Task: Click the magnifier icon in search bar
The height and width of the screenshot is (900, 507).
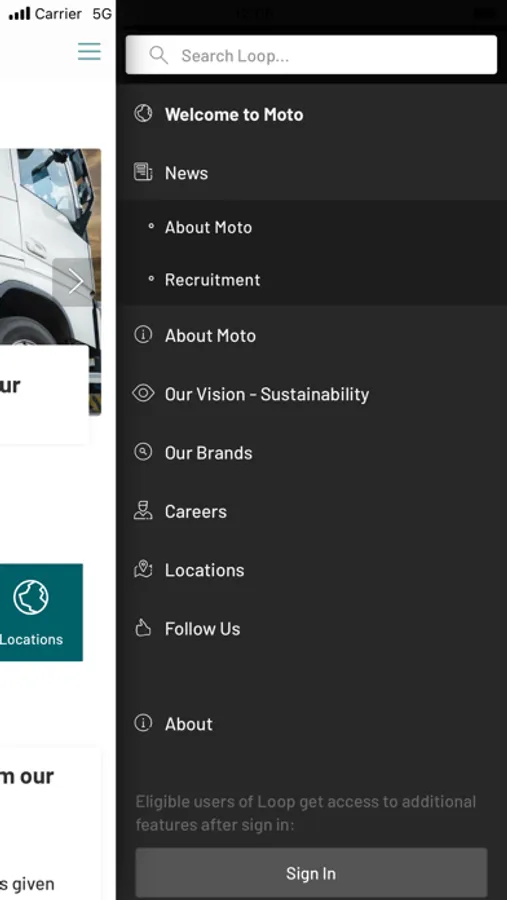Action: click(158, 55)
